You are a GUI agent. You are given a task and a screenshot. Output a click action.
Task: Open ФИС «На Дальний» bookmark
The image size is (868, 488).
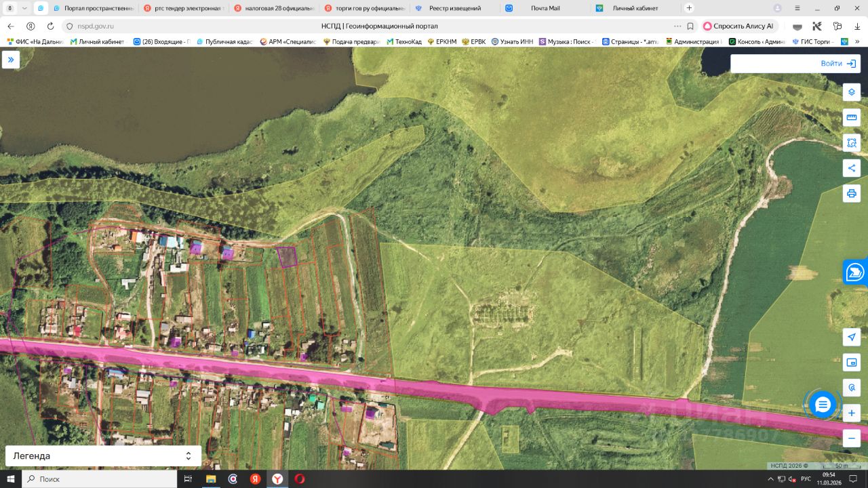click(35, 41)
